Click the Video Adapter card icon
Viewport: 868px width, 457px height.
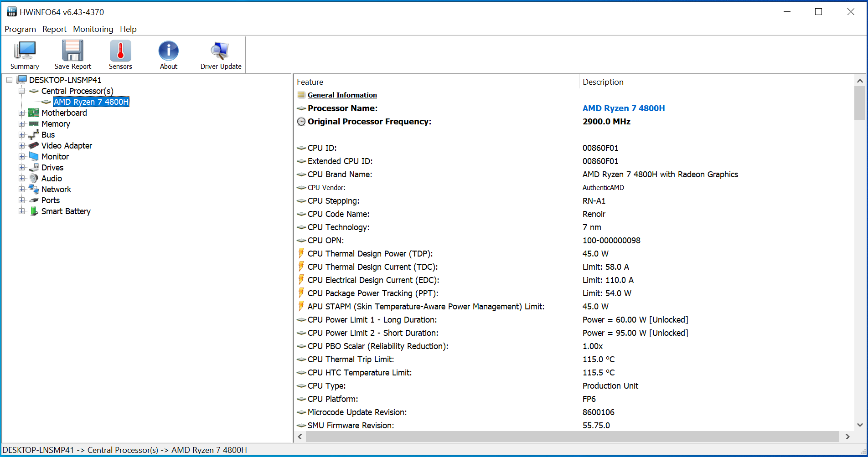34,146
